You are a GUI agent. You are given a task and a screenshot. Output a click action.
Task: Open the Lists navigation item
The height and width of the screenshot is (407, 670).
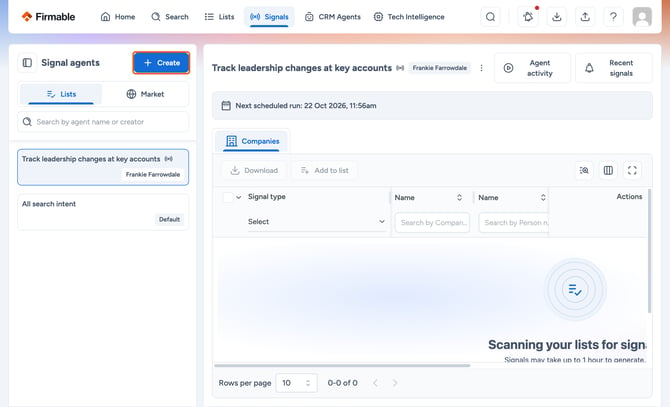pyautogui.click(x=220, y=17)
